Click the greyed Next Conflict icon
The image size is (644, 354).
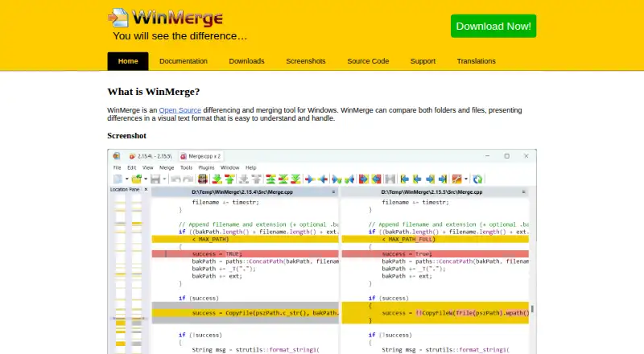244,179
